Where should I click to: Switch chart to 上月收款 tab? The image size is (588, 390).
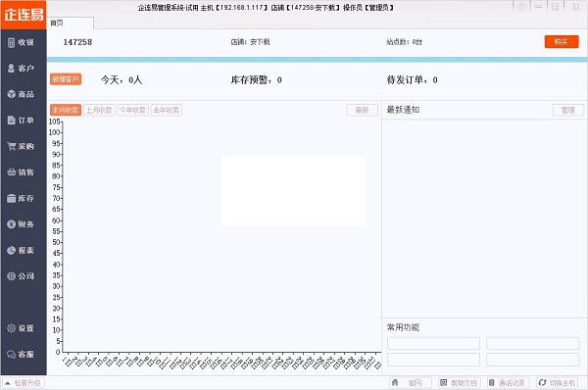pos(99,110)
